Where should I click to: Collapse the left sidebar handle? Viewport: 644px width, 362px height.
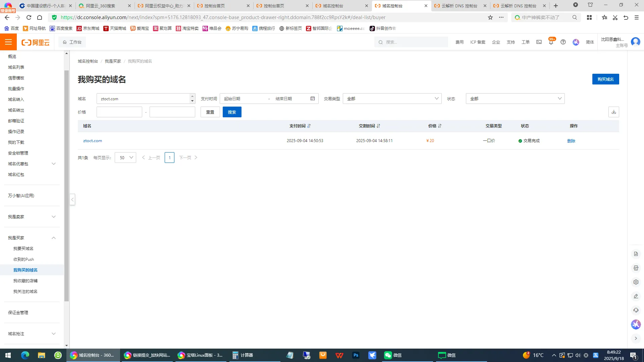(72, 199)
